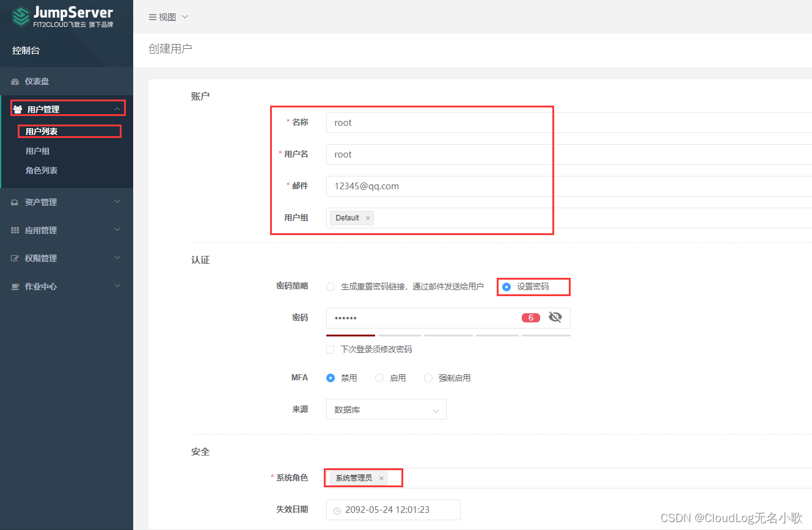Toggle password visibility eye icon
Screen dimensions: 812x530
(555, 317)
